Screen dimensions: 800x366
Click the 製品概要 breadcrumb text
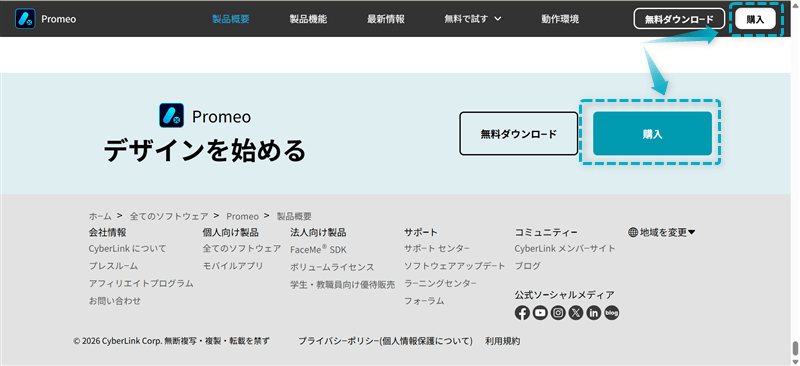(x=294, y=216)
